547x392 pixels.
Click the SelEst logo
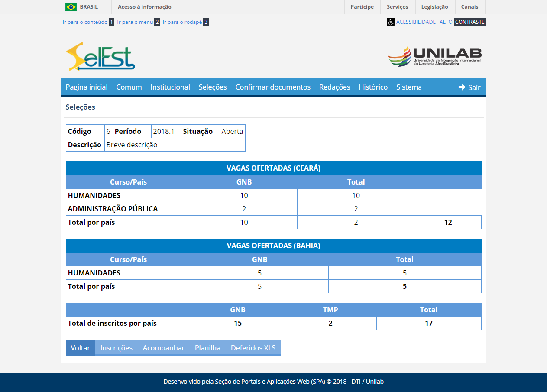(100, 56)
